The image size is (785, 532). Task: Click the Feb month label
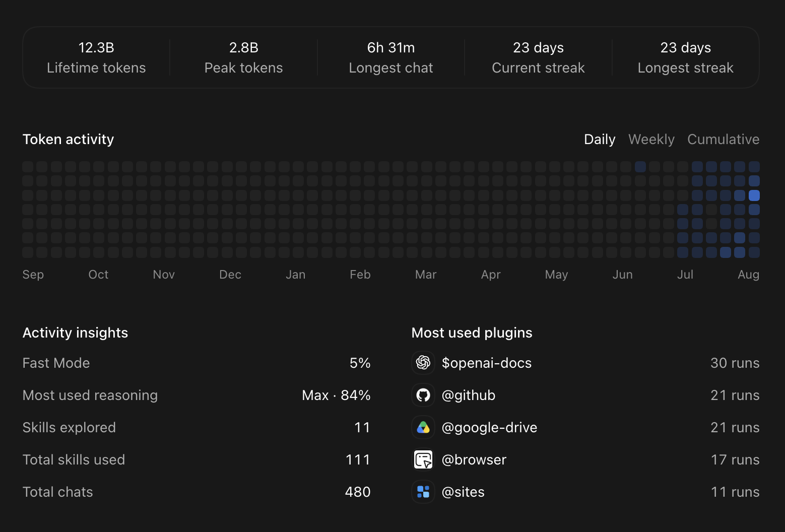click(x=360, y=275)
